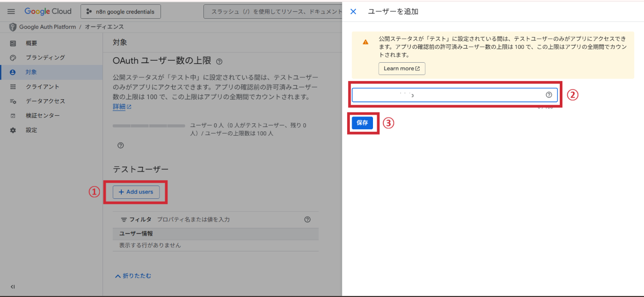Click the Add users button
644x297 pixels.
click(136, 192)
